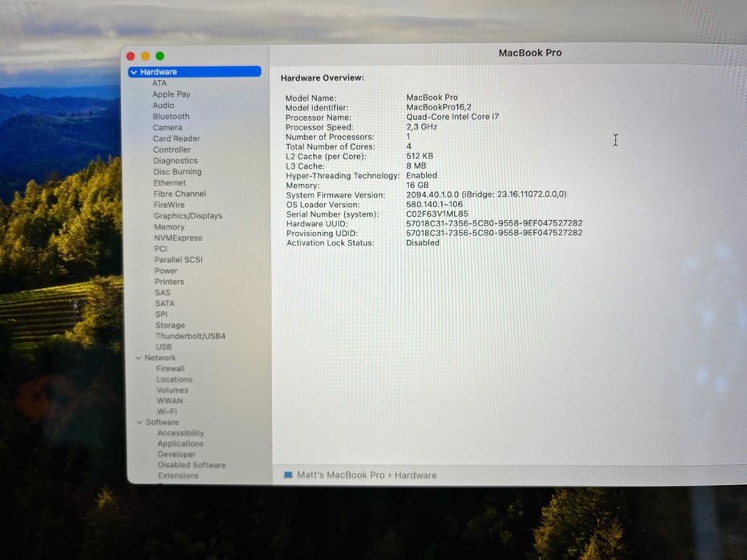Screen dimensions: 747x560
Task: Open Printers entry
Action: tap(169, 282)
